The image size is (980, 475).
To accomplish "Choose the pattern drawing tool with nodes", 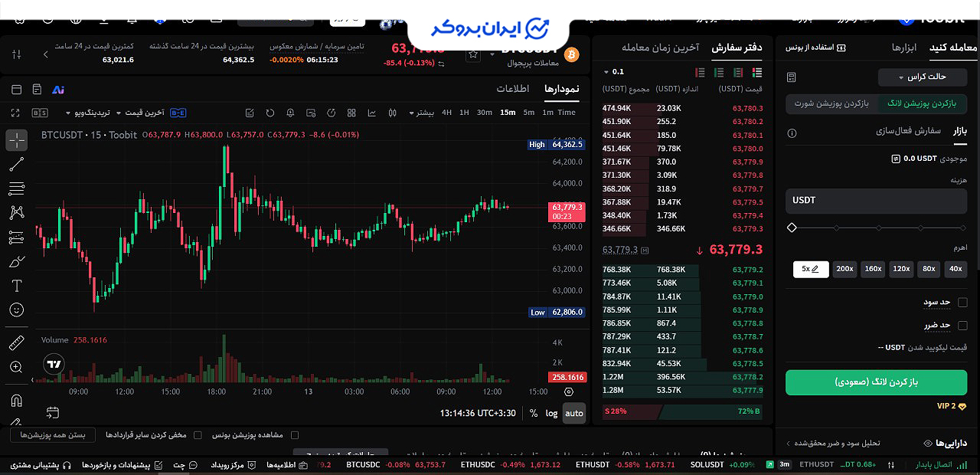I will click(16, 213).
